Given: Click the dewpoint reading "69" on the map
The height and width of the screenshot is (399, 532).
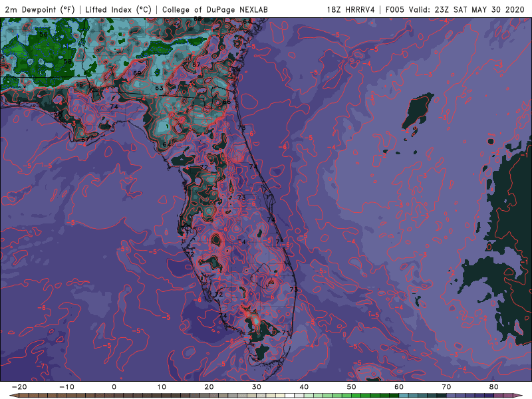Looking at the screenshot, I should [x=137, y=73].
